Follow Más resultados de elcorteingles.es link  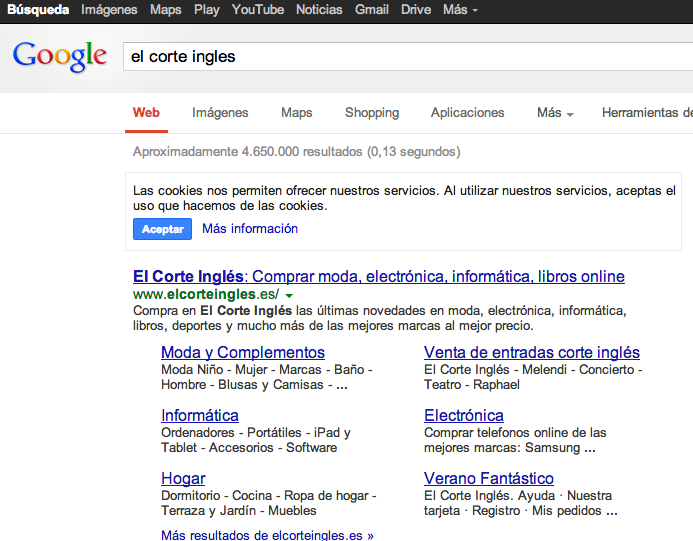point(267,535)
